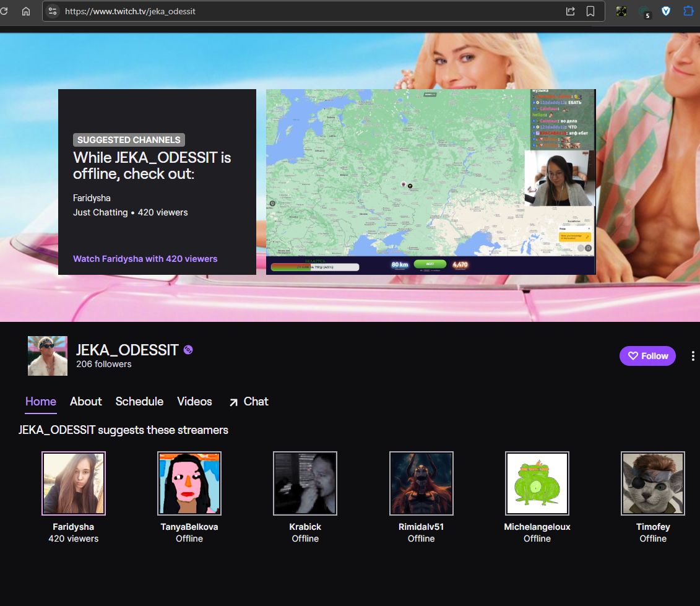This screenshot has height=606, width=700.
Task: Open the extensions puzzle icon
Action: point(688,11)
